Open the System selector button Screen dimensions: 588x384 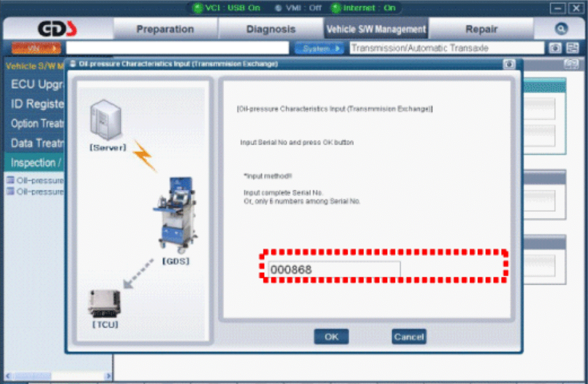click(319, 48)
